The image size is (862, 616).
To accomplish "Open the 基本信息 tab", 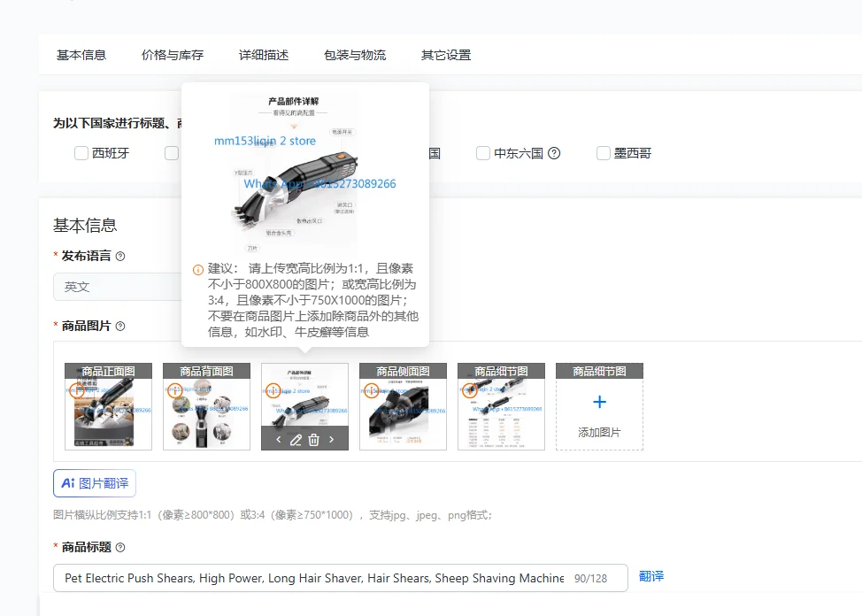I will coord(81,55).
